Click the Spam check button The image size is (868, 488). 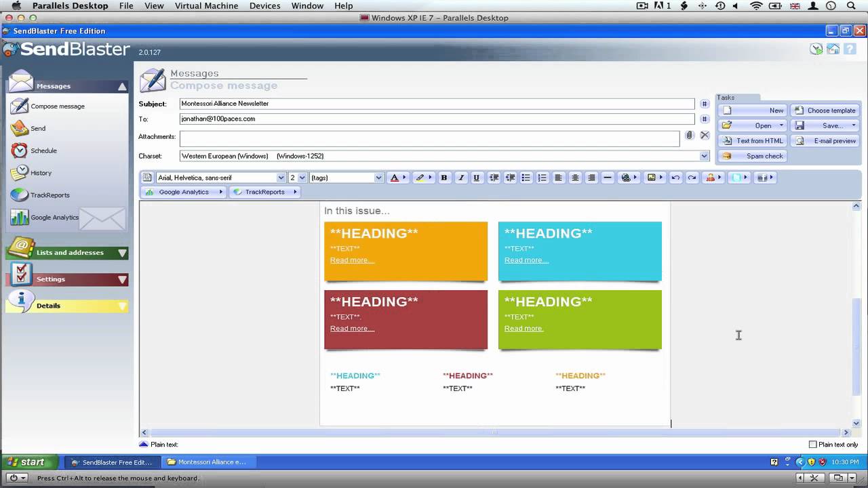[x=752, y=156]
